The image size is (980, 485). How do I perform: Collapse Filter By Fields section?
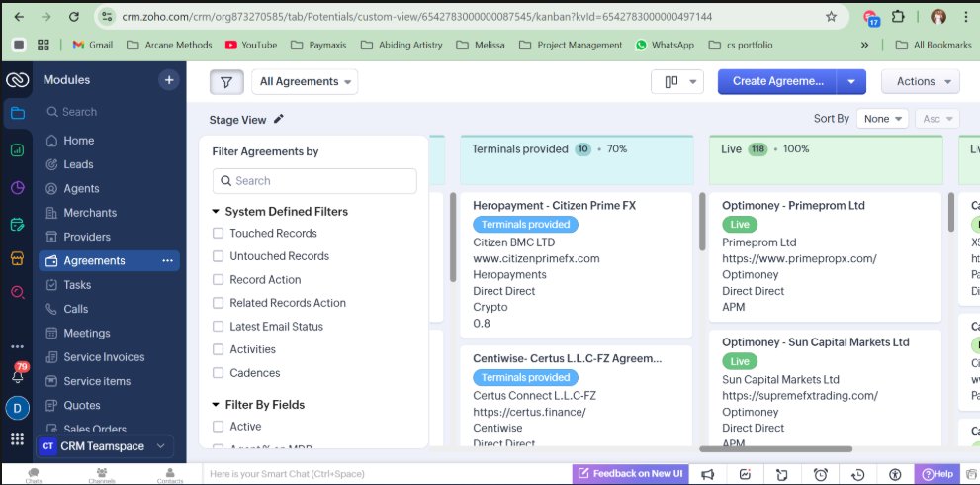[216, 405]
